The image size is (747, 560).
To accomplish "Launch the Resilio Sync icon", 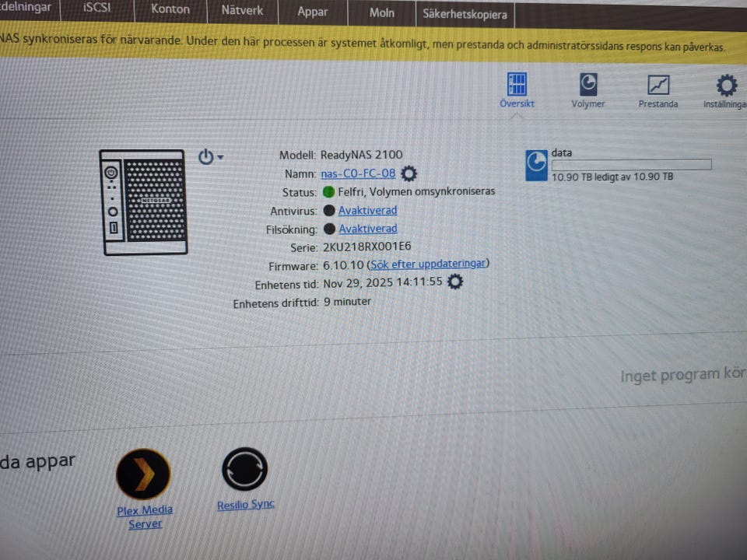I will 245,469.
